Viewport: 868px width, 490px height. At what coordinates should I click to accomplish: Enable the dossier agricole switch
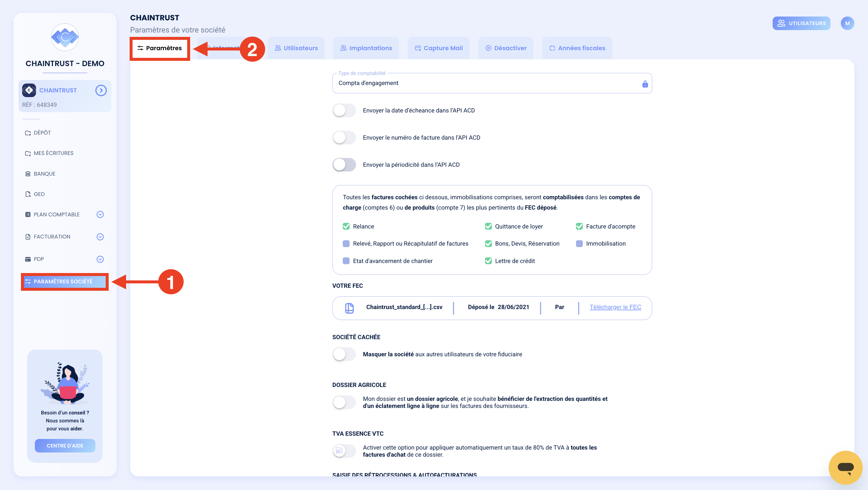tap(344, 402)
